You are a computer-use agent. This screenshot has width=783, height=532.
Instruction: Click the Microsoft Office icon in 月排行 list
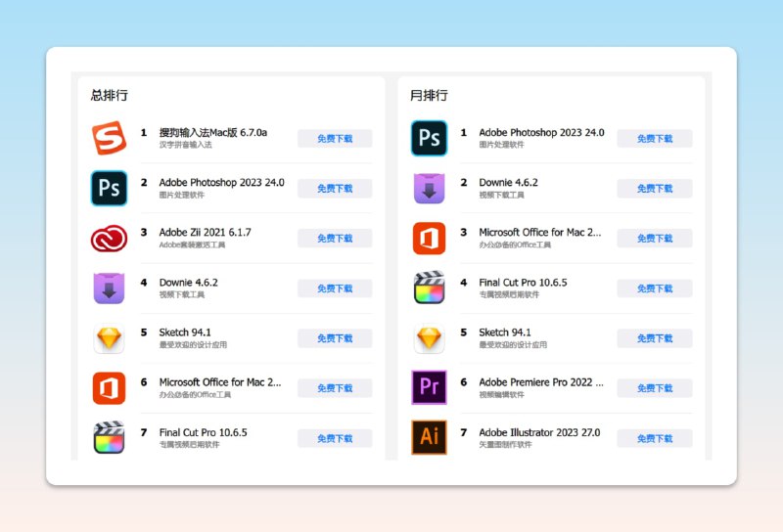(429, 238)
